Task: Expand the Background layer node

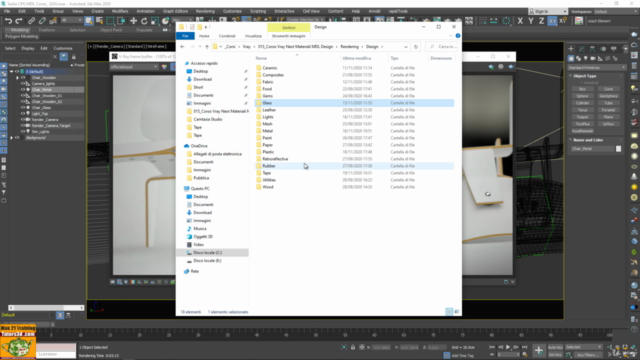Action: click(11, 138)
